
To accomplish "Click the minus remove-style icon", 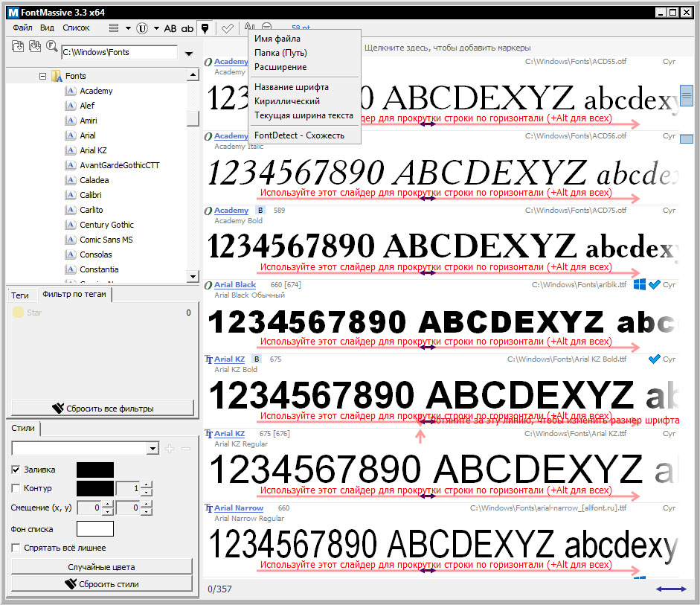I will 186,449.
